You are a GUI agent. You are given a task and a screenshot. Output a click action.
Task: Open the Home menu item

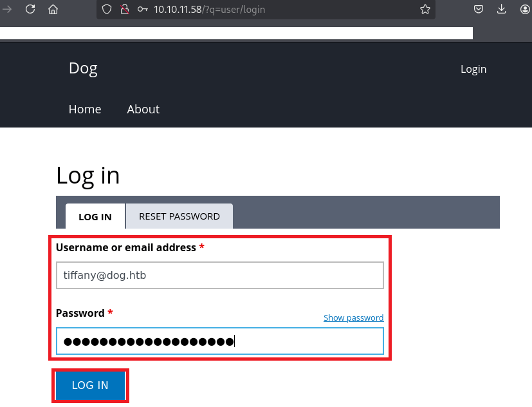(x=85, y=109)
